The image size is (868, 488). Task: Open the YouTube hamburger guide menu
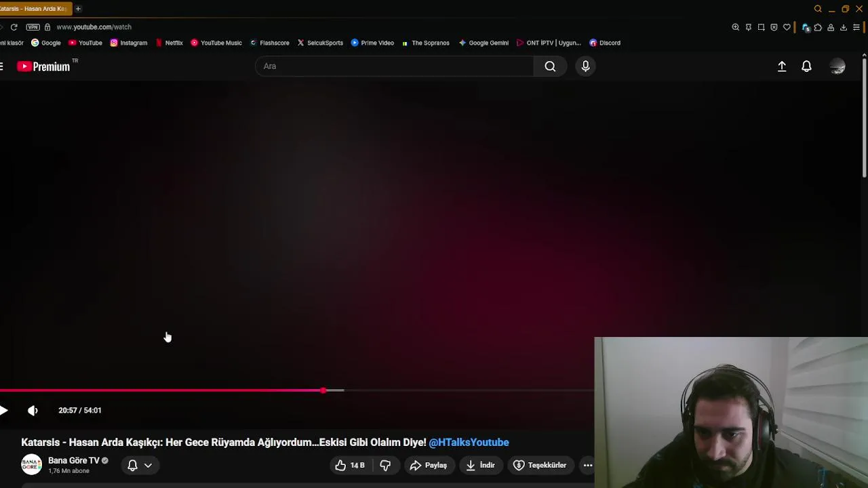[x=2, y=66]
